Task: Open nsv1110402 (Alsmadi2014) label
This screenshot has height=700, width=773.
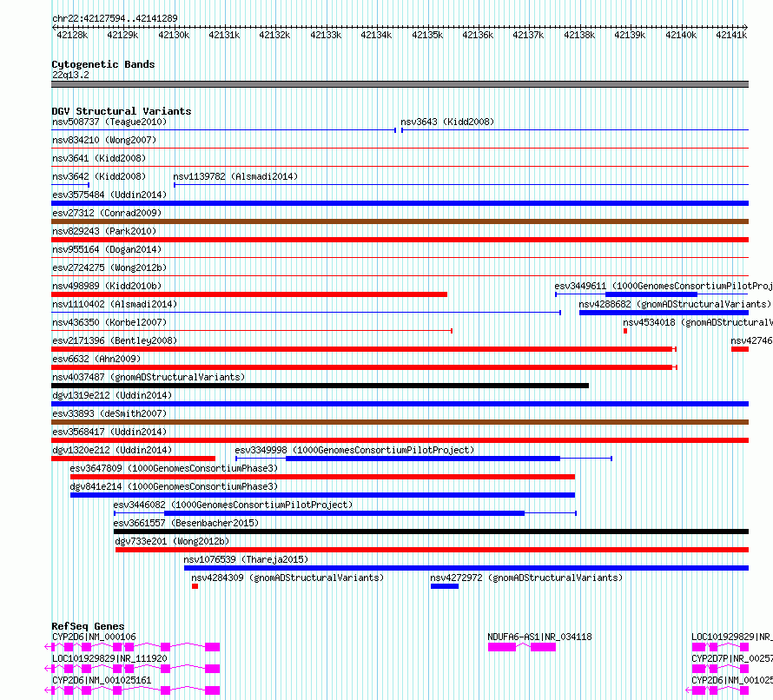Action: [x=115, y=304]
